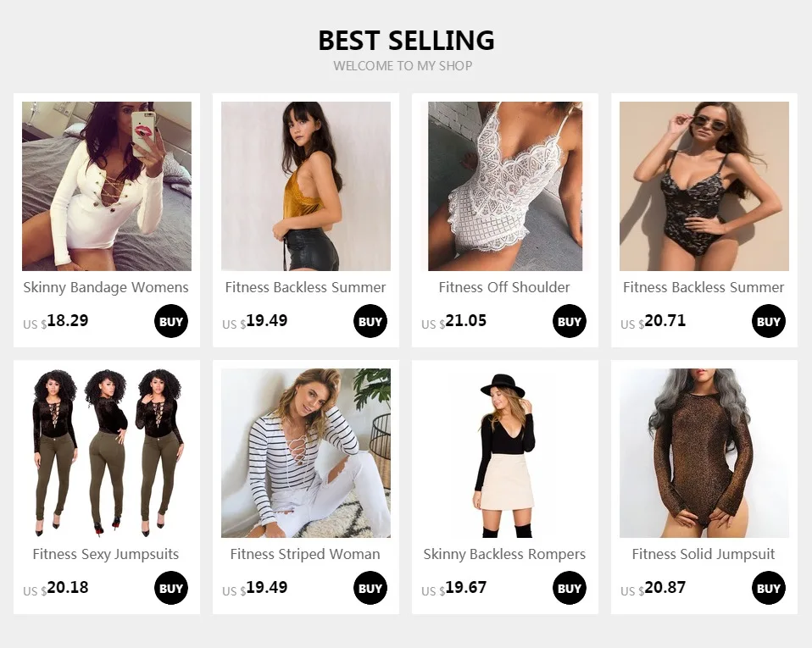The width and height of the screenshot is (812, 648).
Task: Click BUY button for the $20.18 Fitness Sexy Jumpsuits
Action: (x=171, y=588)
